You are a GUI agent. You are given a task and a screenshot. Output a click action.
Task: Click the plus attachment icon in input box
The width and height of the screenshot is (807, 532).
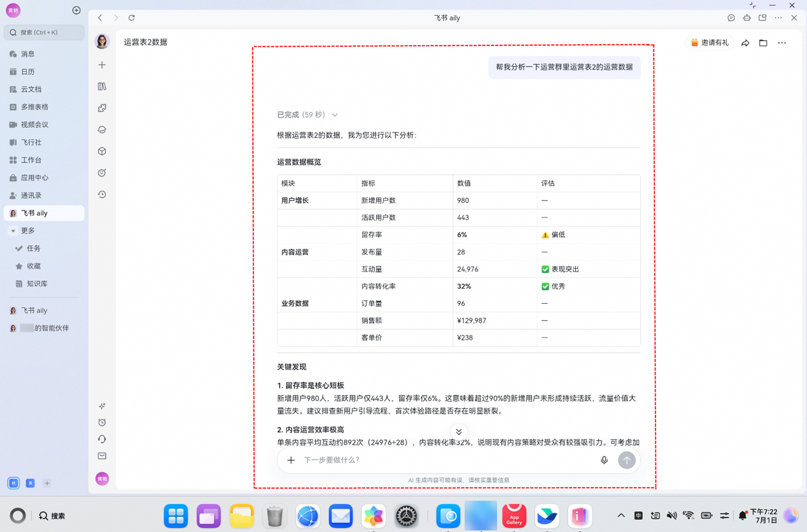pyautogui.click(x=291, y=460)
